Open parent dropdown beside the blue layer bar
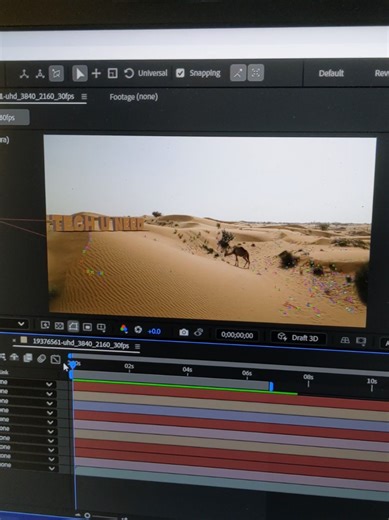Screen dimensions: 389x520 (50, 403)
